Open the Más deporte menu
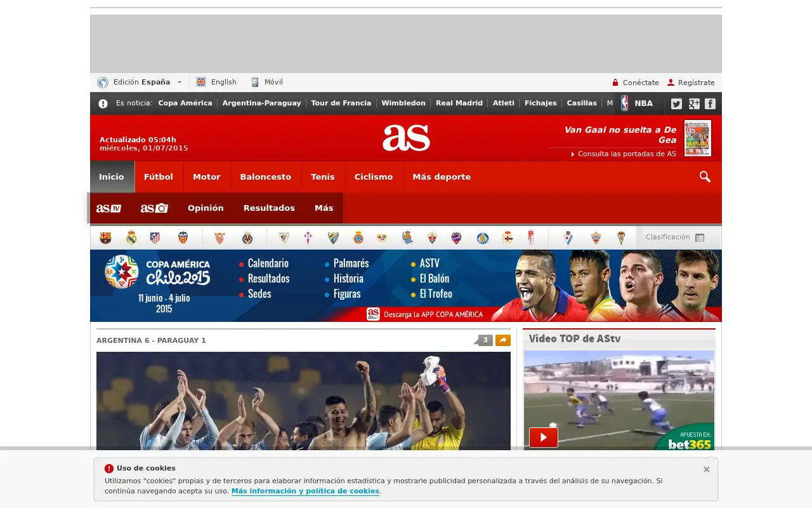 pos(442,177)
